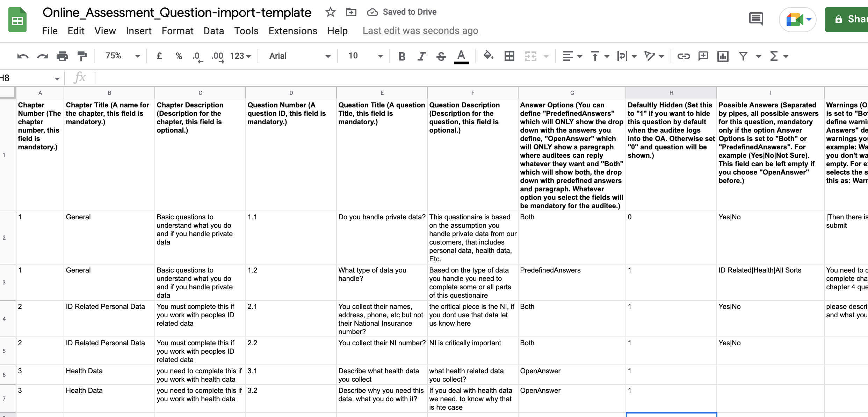Image resolution: width=868 pixels, height=417 pixels.
Task: Click the select all corner box
Action: (8, 93)
